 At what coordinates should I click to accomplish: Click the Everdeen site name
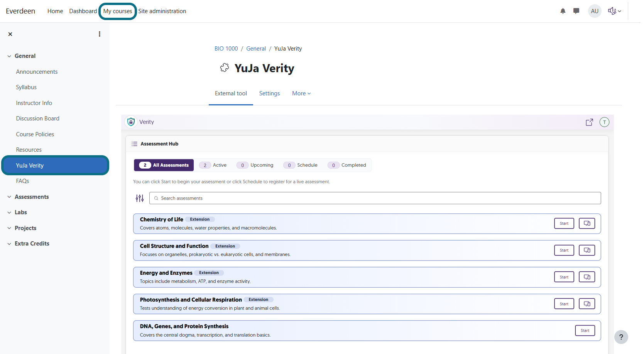[x=20, y=11]
